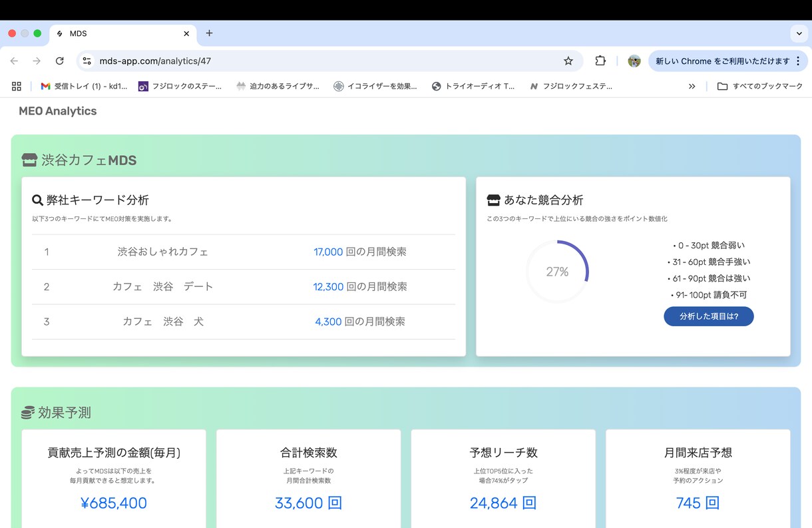Open the Chrome profile avatar
Screen dimensions: 812x528
tap(634, 61)
